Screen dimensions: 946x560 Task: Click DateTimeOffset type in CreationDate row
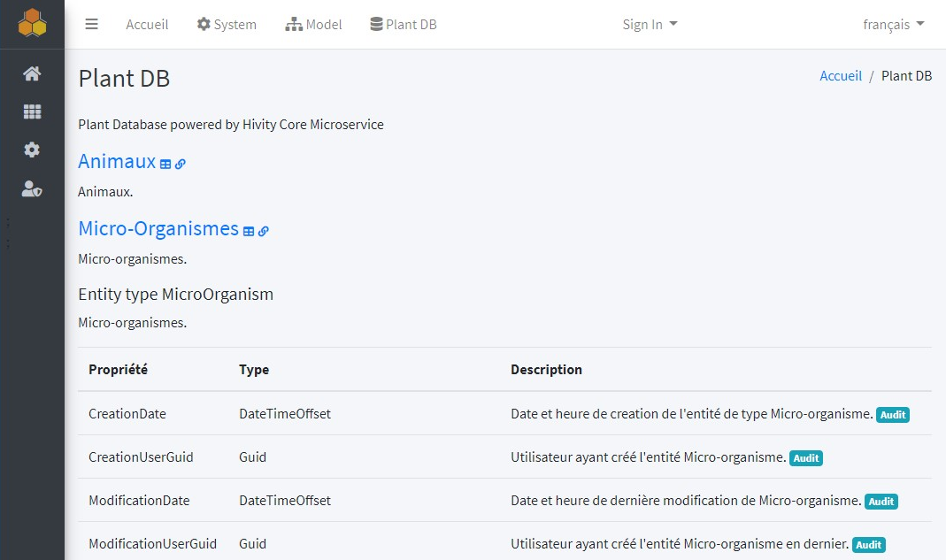click(285, 414)
